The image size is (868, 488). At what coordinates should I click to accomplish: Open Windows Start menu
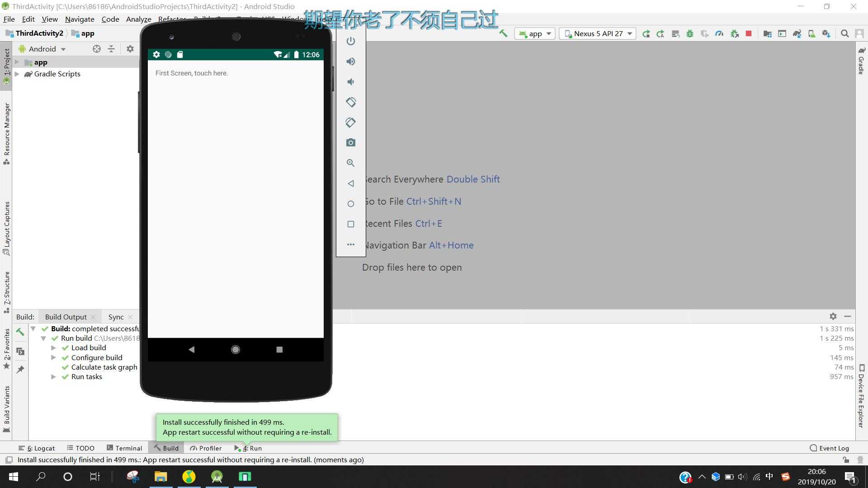coord(14,477)
